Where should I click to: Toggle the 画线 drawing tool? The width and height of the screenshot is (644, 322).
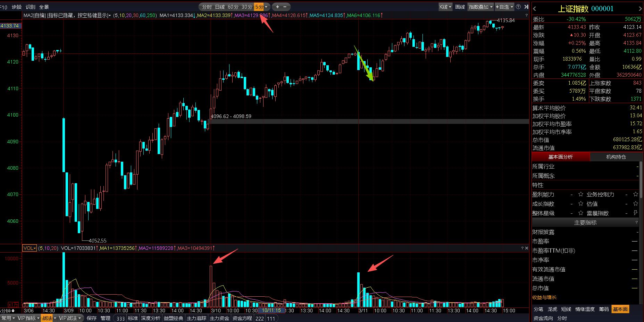[x=460, y=7]
